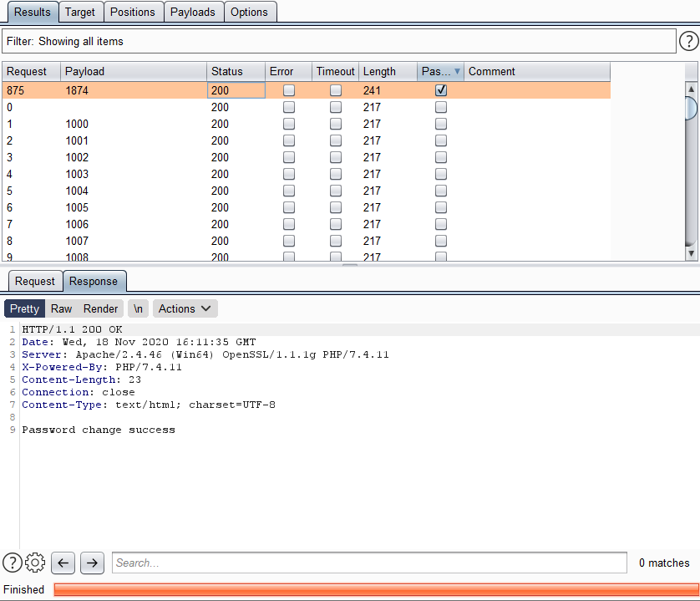Switch to the Payloads tab
This screenshot has width=700, height=601.
pyautogui.click(x=193, y=12)
